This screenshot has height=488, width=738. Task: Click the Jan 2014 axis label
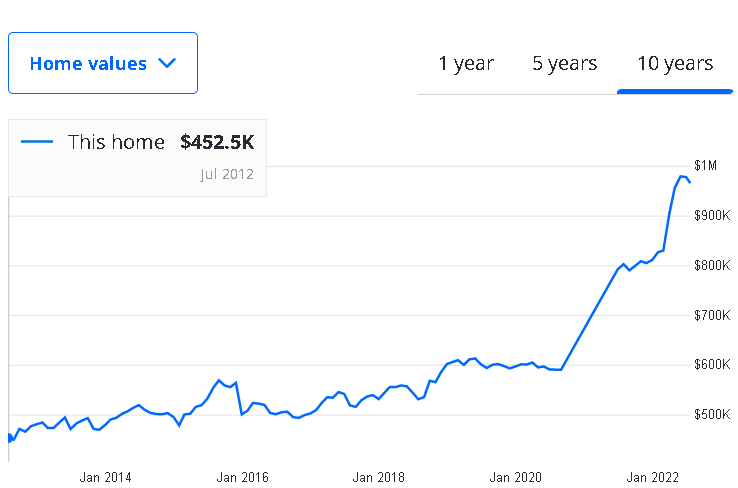pyautogui.click(x=105, y=477)
